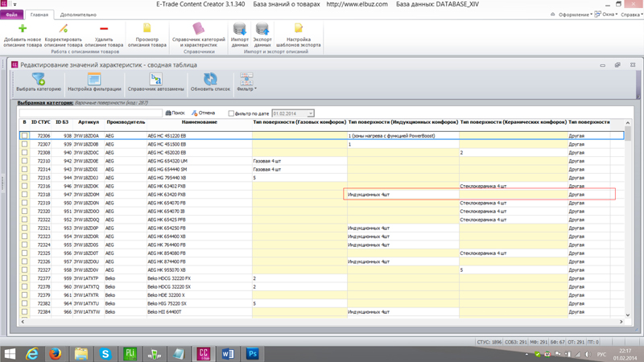The height and width of the screenshot is (362, 644).
Task: Open the quick access toolbar dropdown arrow
Action: [x=14, y=4]
